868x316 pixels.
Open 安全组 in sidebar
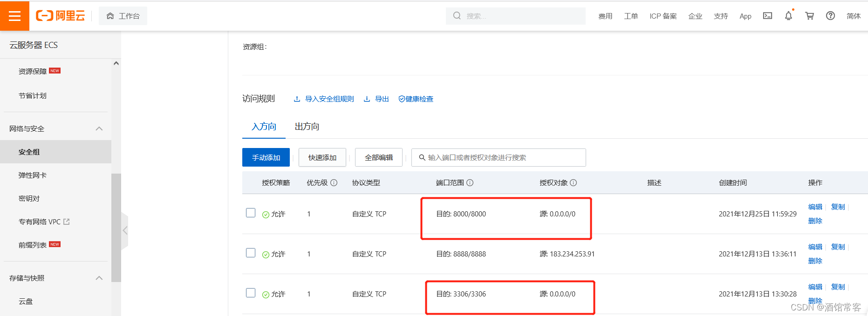coord(55,152)
